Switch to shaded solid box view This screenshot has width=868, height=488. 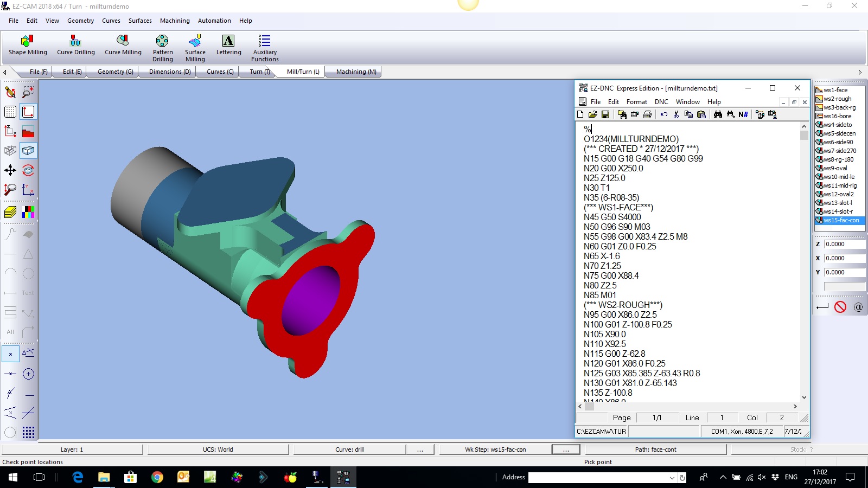click(28, 150)
